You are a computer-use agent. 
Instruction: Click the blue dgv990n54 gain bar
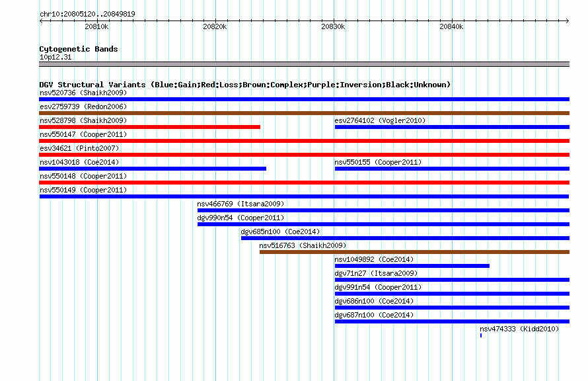coord(383,224)
